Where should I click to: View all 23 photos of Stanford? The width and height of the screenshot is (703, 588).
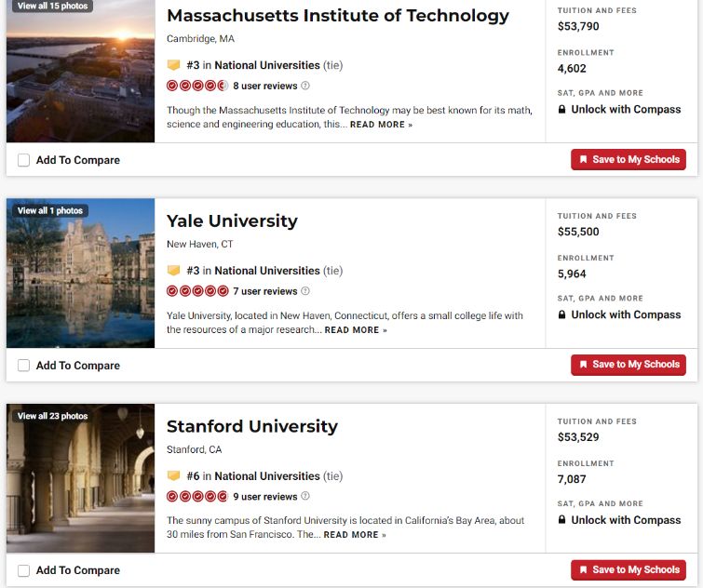[52, 416]
